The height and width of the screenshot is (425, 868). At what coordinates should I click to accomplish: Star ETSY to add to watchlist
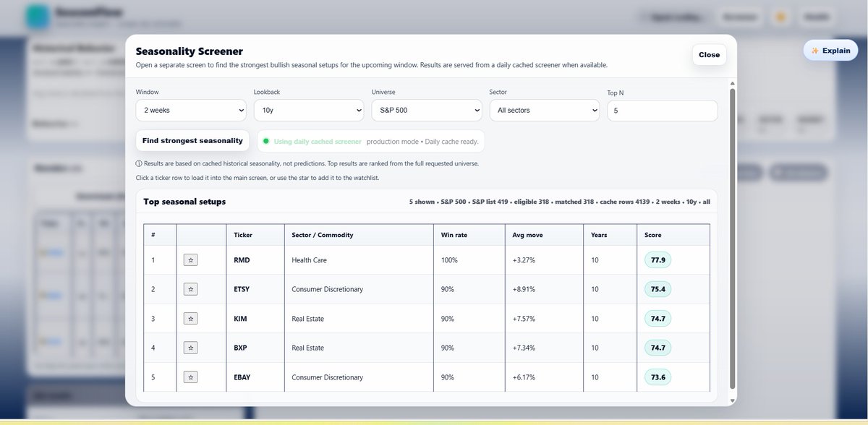[x=190, y=289]
